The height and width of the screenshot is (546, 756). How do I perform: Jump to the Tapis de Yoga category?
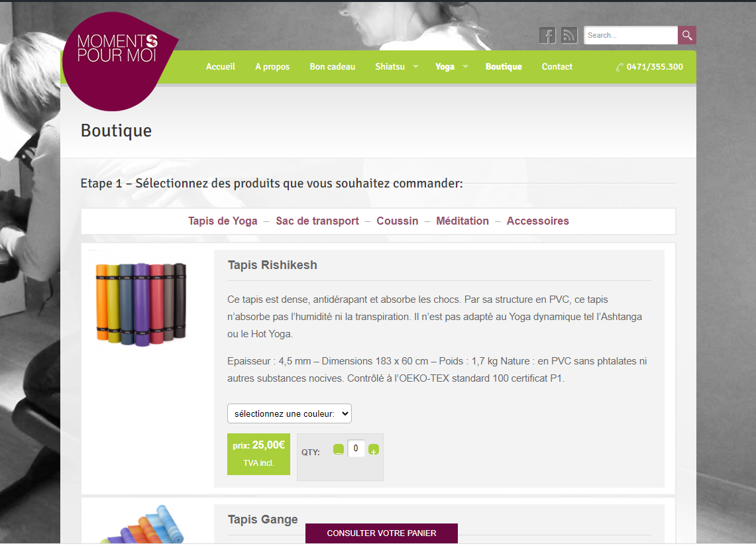click(223, 221)
